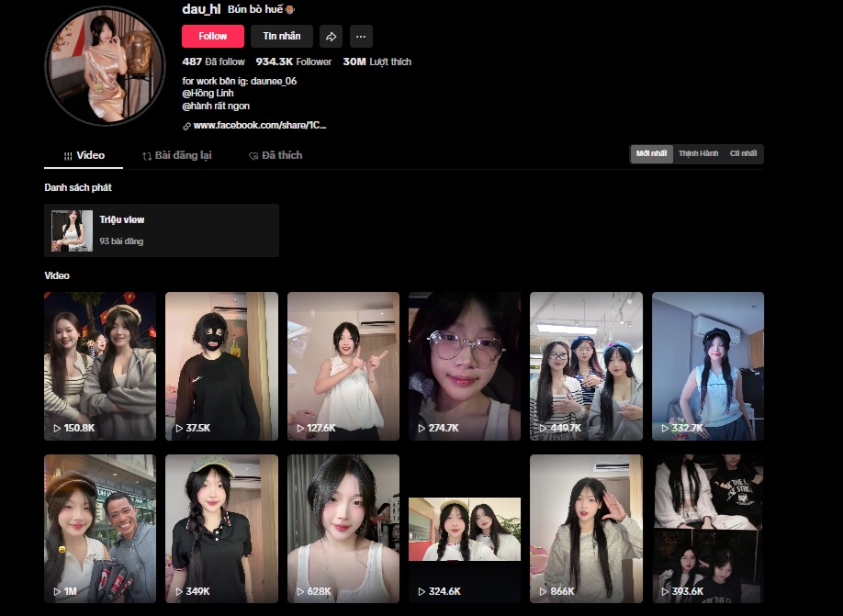This screenshot has width=843, height=616.
Task: Click the play icon on 150.8K video
Action: (x=57, y=429)
